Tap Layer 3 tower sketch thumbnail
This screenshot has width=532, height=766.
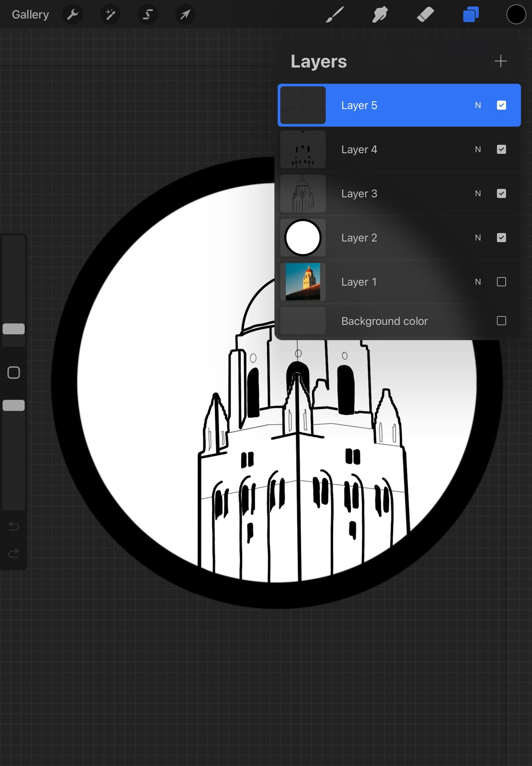tap(303, 193)
